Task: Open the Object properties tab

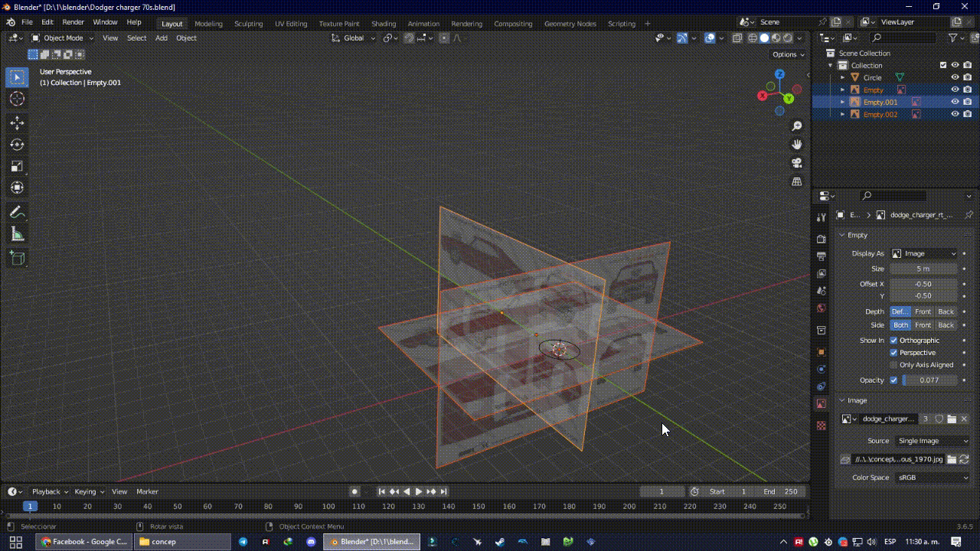Action: pyautogui.click(x=822, y=352)
